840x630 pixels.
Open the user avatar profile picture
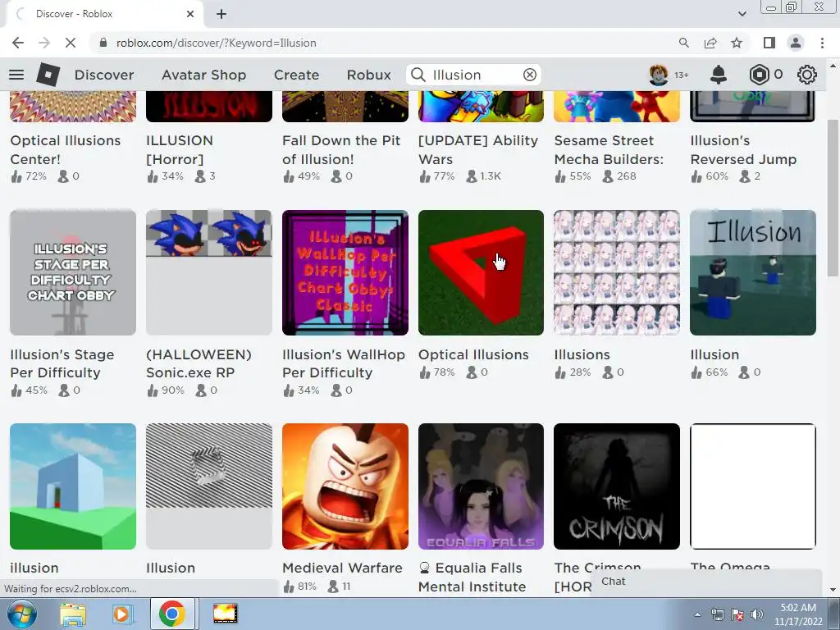coord(659,75)
